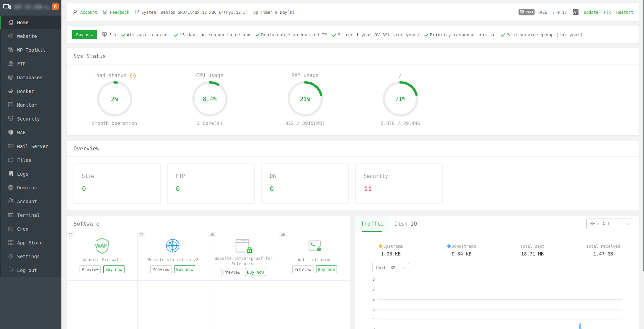This screenshot has width=644, height=329.
Task: Click the RAM usage circular gauge
Action: 305,99
